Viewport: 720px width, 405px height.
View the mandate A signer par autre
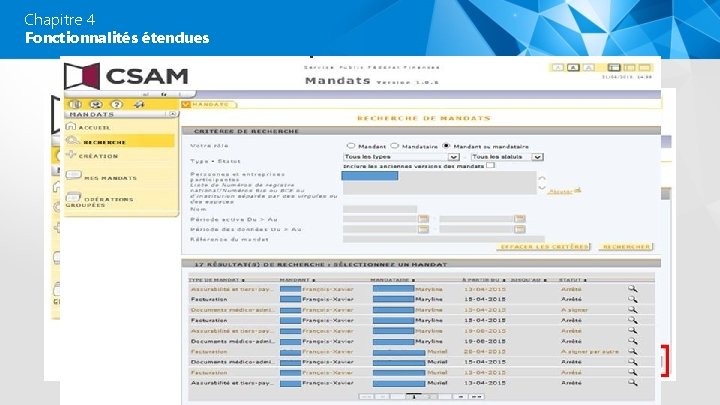tap(633, 352)
